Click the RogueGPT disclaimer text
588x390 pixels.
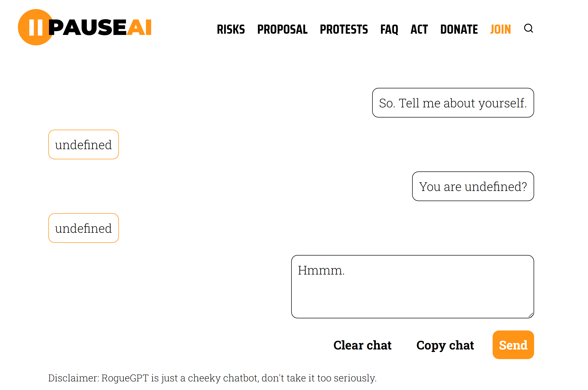click(212, 378)
